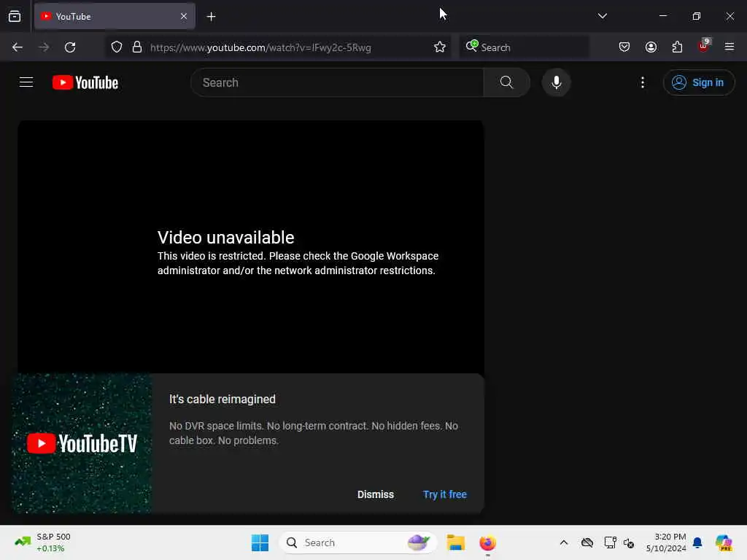Click the Sign in button
Image resolution: width=747 pixels, height=560 pixels.
tap(698, 82)
